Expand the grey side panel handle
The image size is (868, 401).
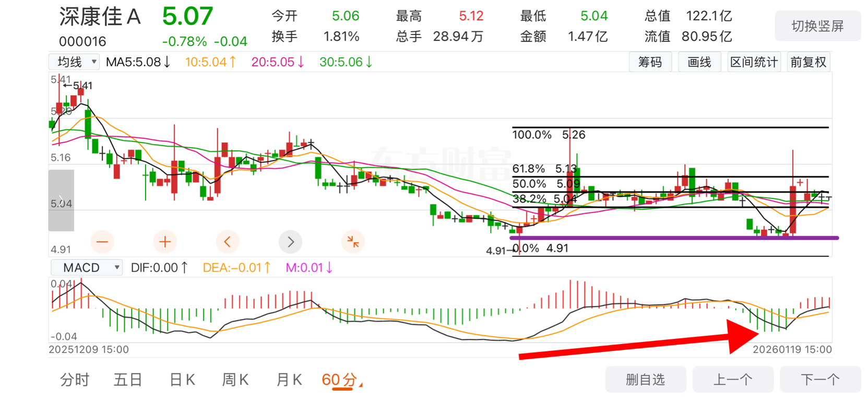pos(61,200)
